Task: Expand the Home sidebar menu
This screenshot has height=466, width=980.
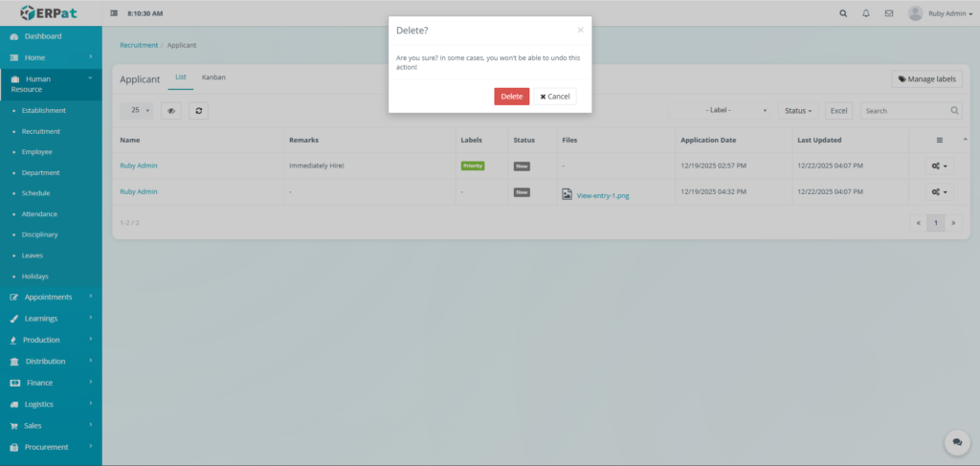Action: (x=52, y=57)
